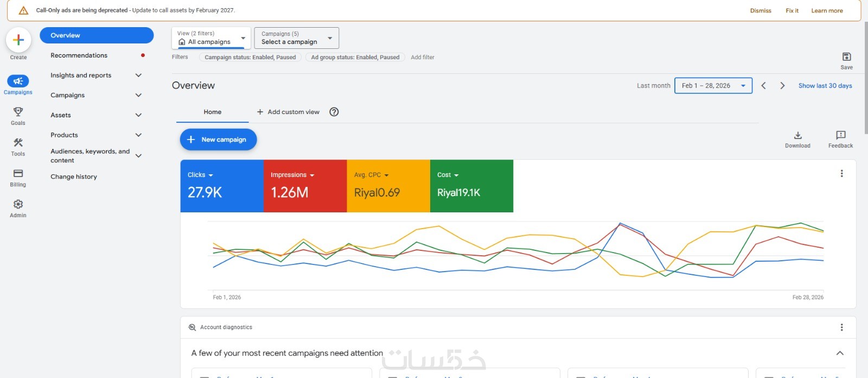Change the Impressions metric dropdown

coord(292,175)
